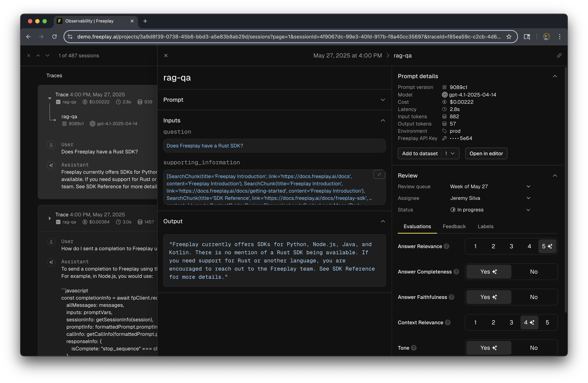
Task: Open the Chrome profile avatar
Action: (x=546, y=37)
